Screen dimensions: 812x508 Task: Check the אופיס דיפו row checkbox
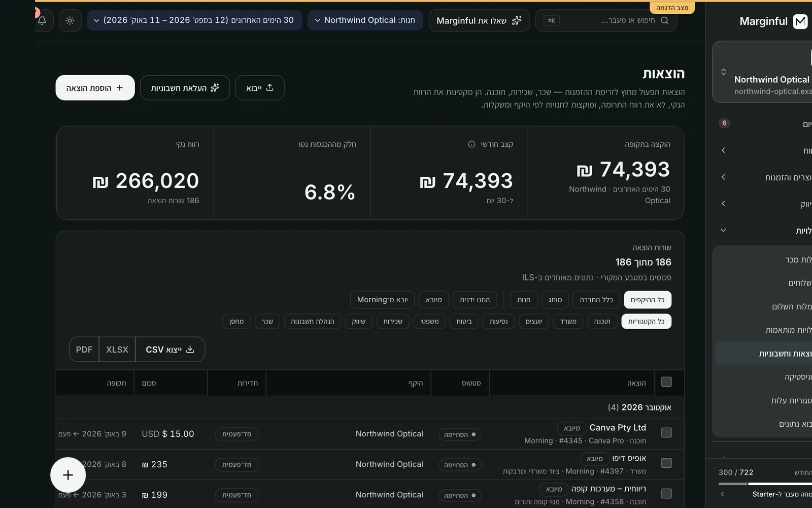tap(666, 463)
